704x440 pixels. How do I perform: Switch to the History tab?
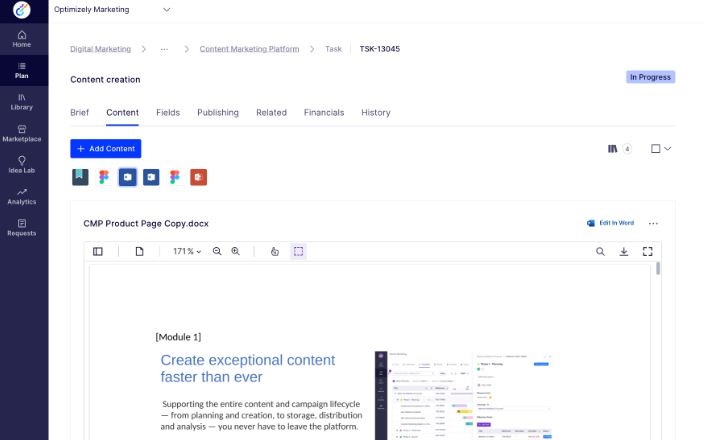tap(376, 113)
